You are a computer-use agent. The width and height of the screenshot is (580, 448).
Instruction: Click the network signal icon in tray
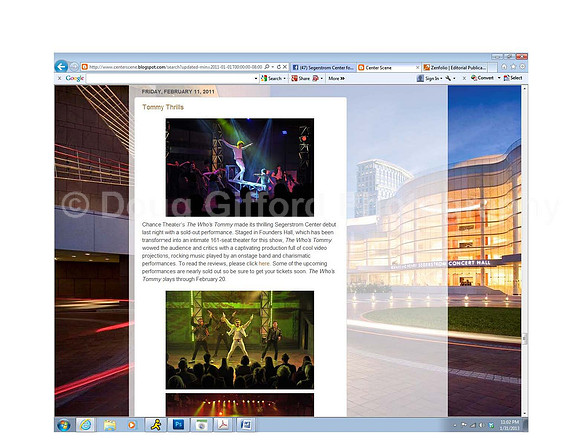pos(473,425)
